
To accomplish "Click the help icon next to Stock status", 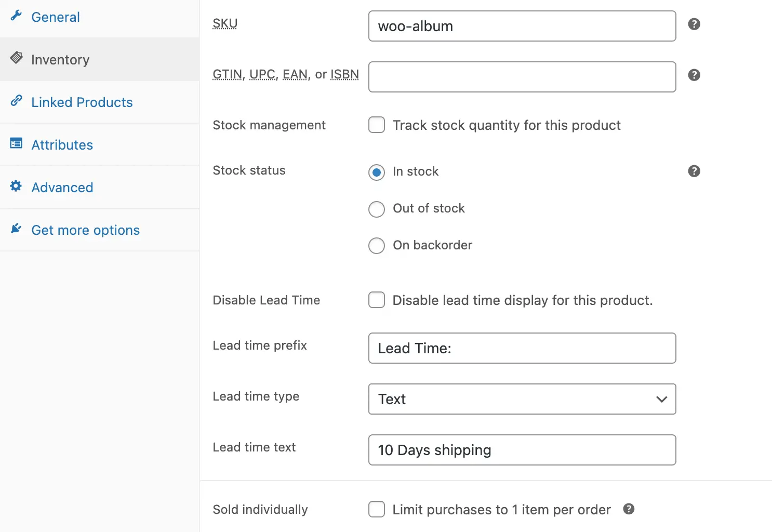I will 694,171.
